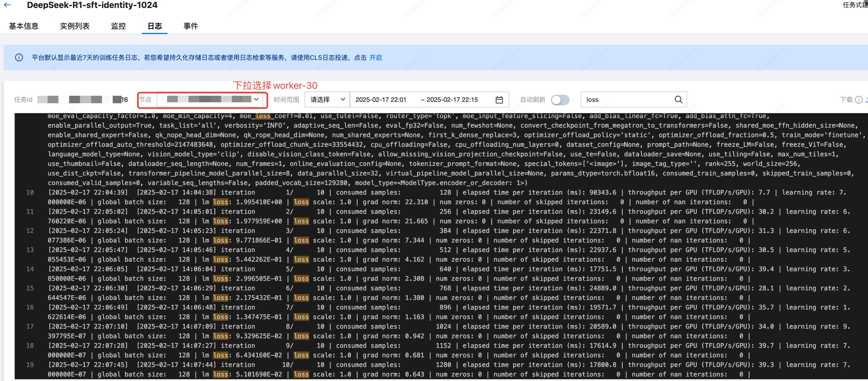
Task: Click log line number 19
Action: pyautogui.click(x=30, y=365)
